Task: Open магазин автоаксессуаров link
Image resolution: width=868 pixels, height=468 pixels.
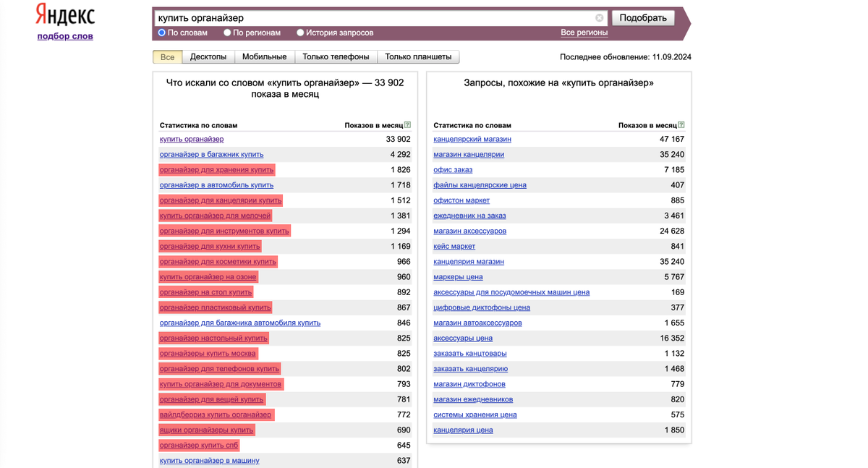Action: pyautogui.click(x=477, y=323)
